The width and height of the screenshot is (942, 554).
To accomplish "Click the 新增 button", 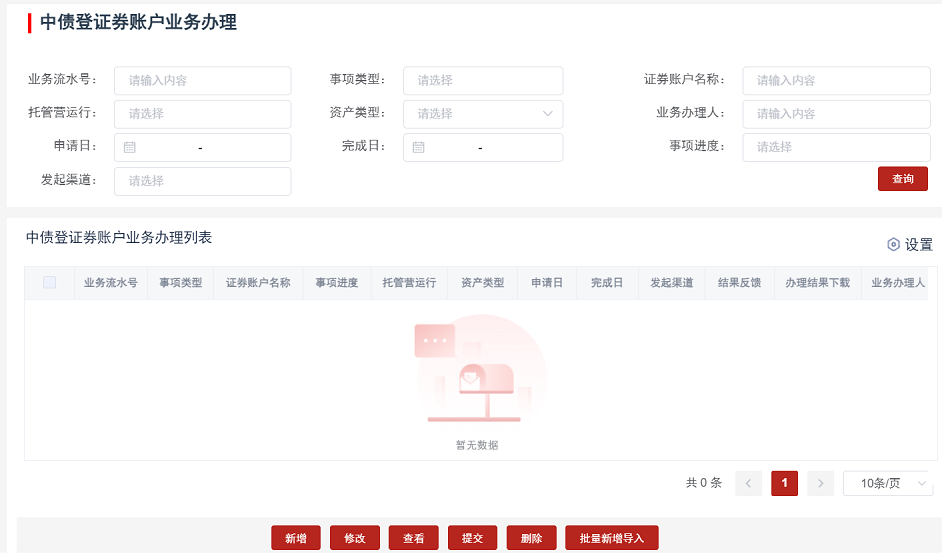I will [x=296, y=538].
